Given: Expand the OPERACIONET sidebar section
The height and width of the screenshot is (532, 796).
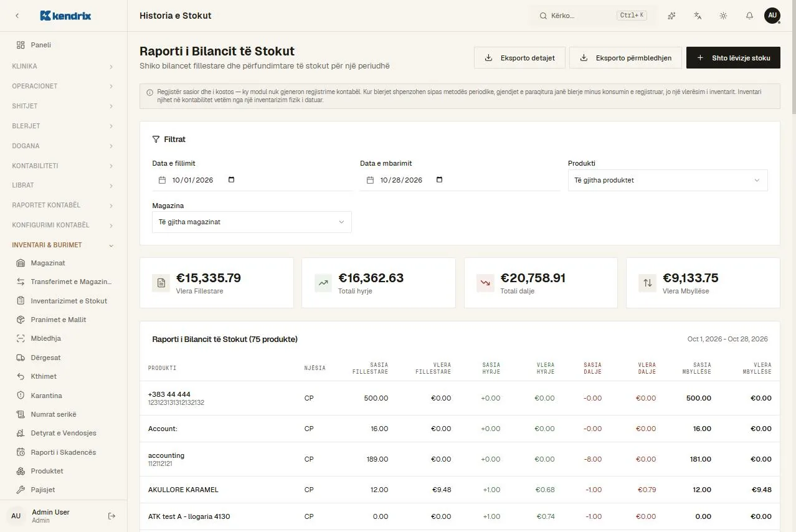Looking at the screenshot, I should point(64,86).
